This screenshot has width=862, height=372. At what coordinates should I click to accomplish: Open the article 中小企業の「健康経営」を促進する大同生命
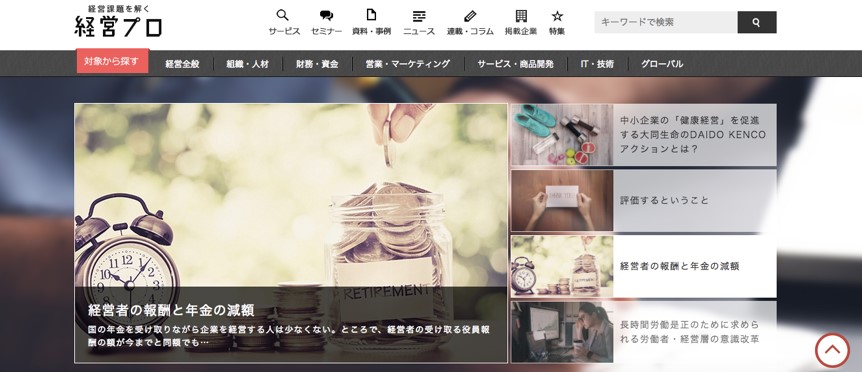tap(693, 135)
